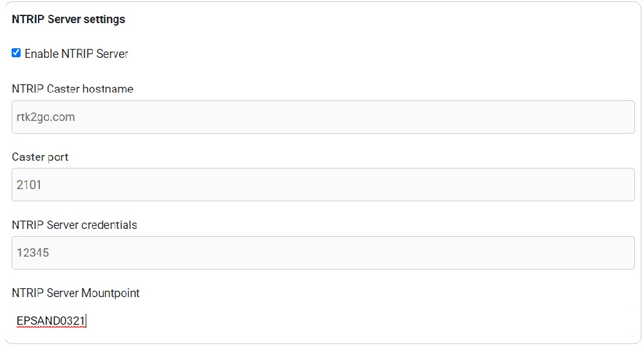Click the 'NTRIP Caster hostname' label
This screenshot has height=346, width=644.
(72, 89)
